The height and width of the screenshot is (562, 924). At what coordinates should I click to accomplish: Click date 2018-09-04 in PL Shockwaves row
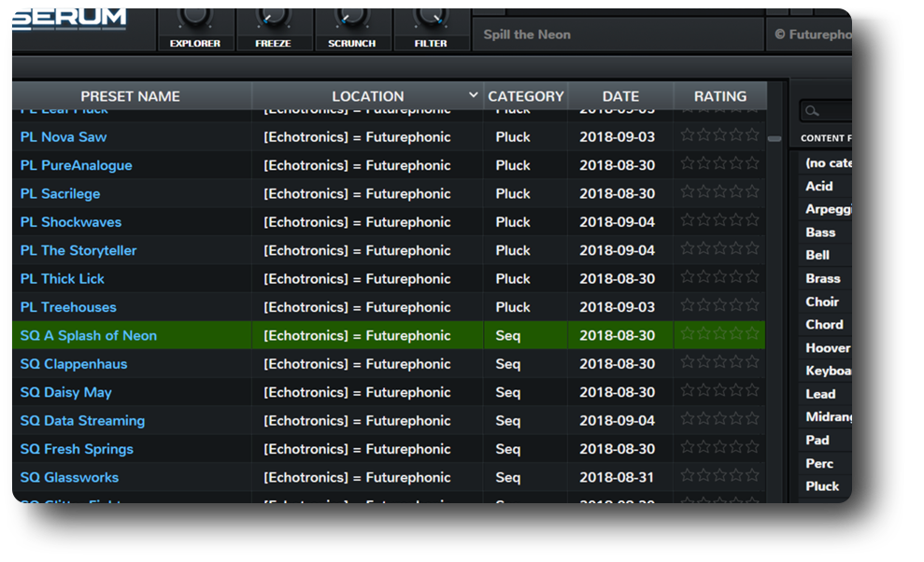click(x=617, y=222)
